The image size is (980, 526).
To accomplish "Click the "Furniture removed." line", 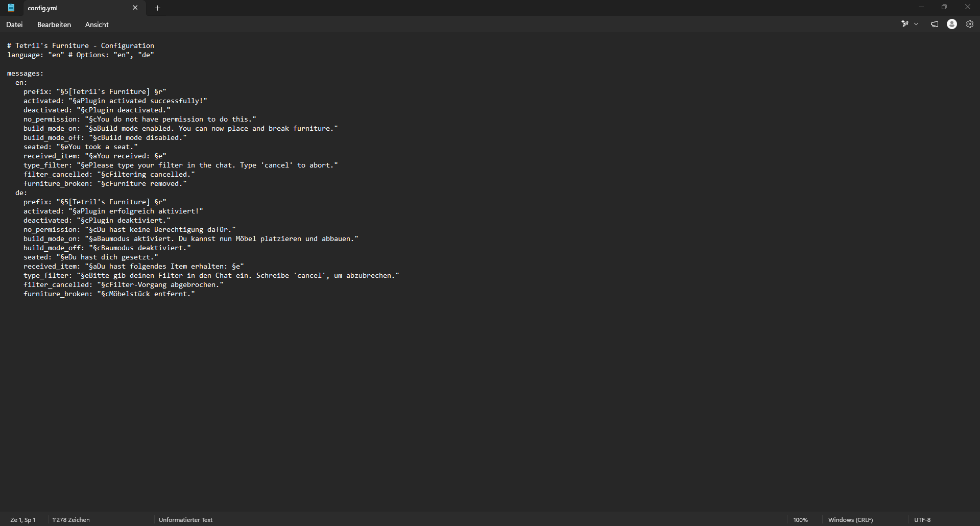I will coord(105,183).
